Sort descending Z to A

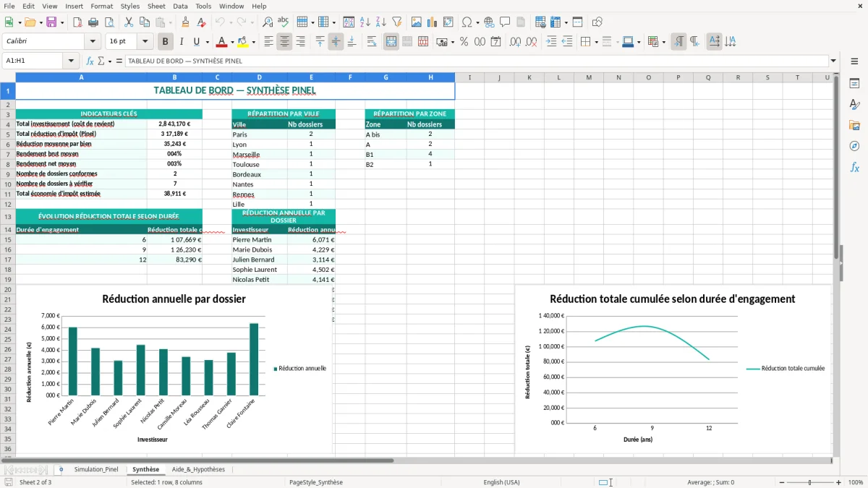(381, 22)
